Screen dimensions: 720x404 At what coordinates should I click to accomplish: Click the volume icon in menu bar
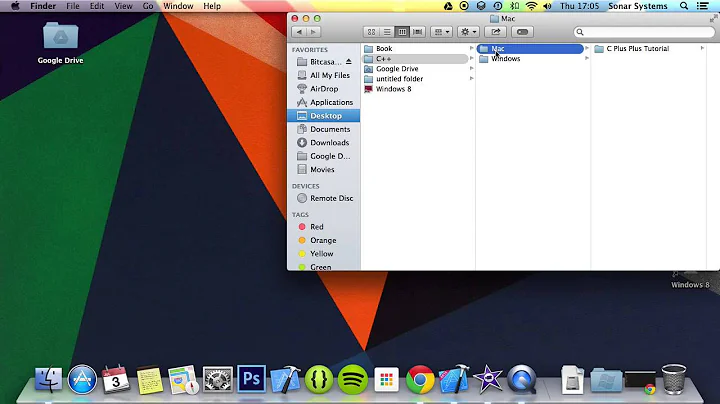click(x=547, y=6)
